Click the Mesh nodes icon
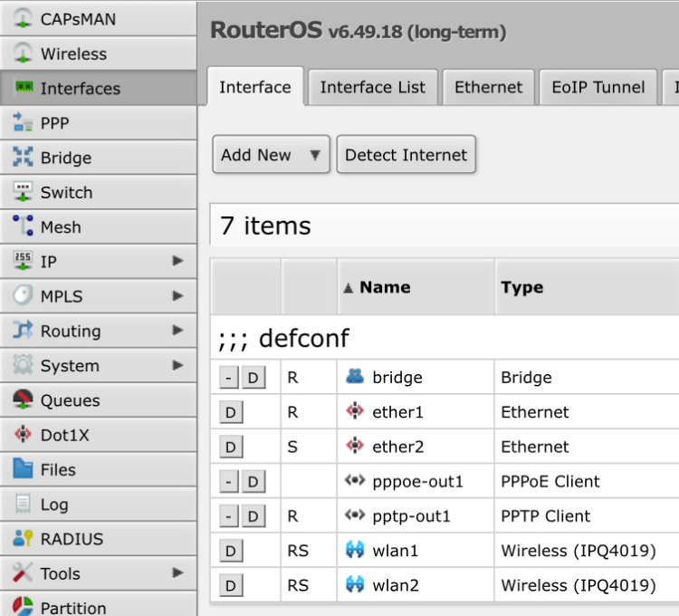The height and width of the screenshot is (616, 679). point(23,226)
